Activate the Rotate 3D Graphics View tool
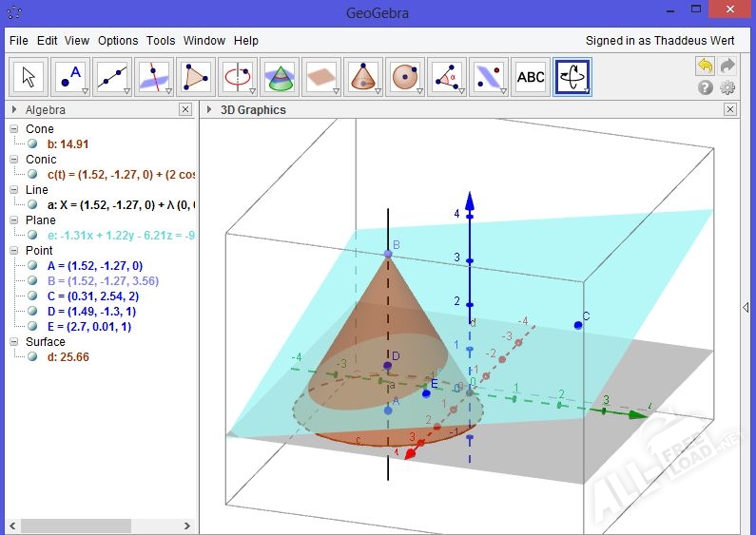Screen dimensions: 756x535 [572, 77]
